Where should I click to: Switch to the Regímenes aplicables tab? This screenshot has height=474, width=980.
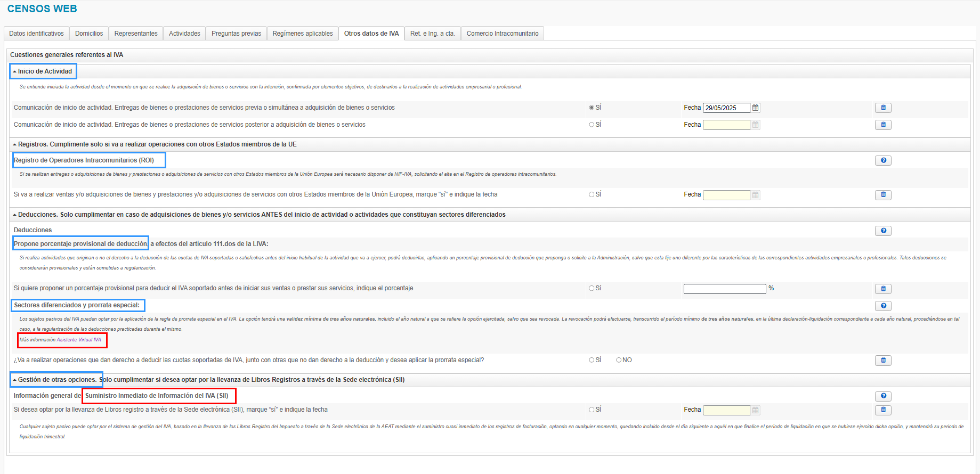click(302, 34)
